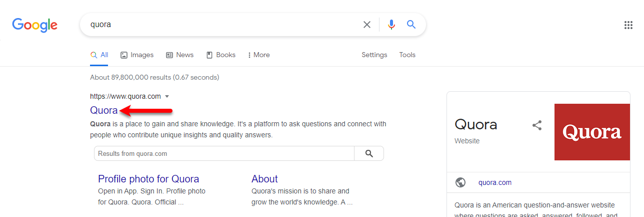Switch to the News tab
Image resolution: width=644 pixels, height=217 pixels.
coord(179,55)
